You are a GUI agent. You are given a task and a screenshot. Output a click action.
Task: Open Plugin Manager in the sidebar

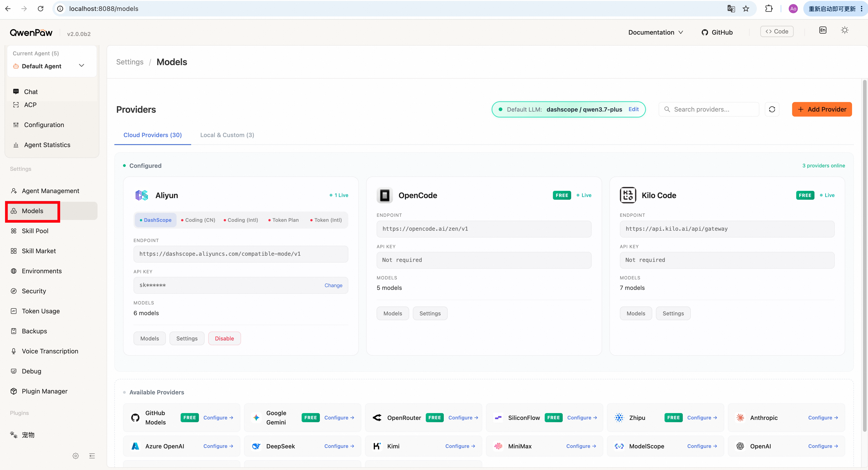point(51,391)
